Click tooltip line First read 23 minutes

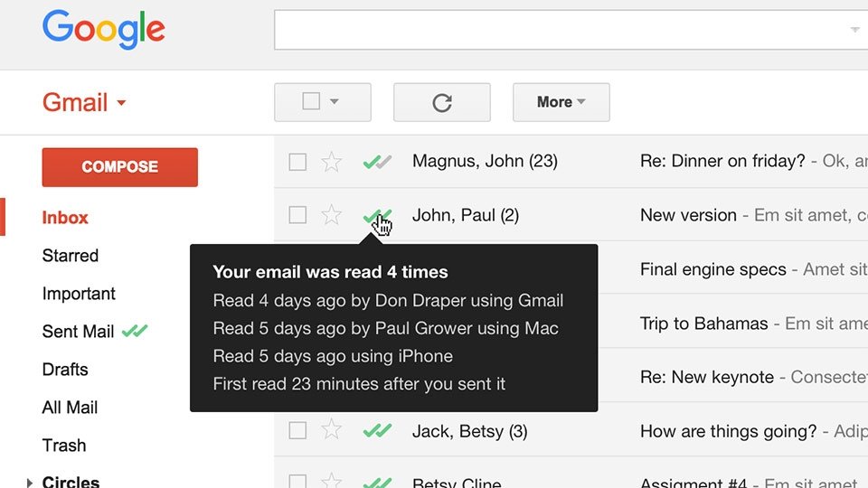[x=359, y=384]
